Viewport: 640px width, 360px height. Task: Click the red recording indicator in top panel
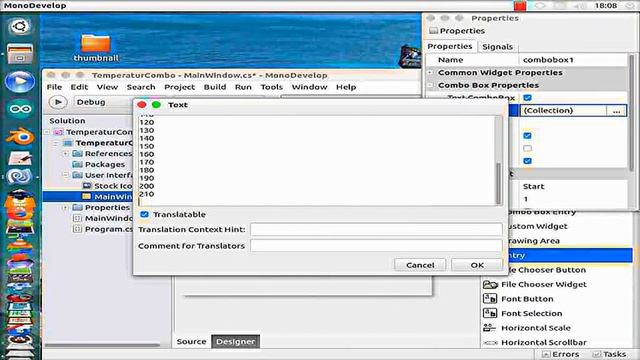(x=520, y=6)
